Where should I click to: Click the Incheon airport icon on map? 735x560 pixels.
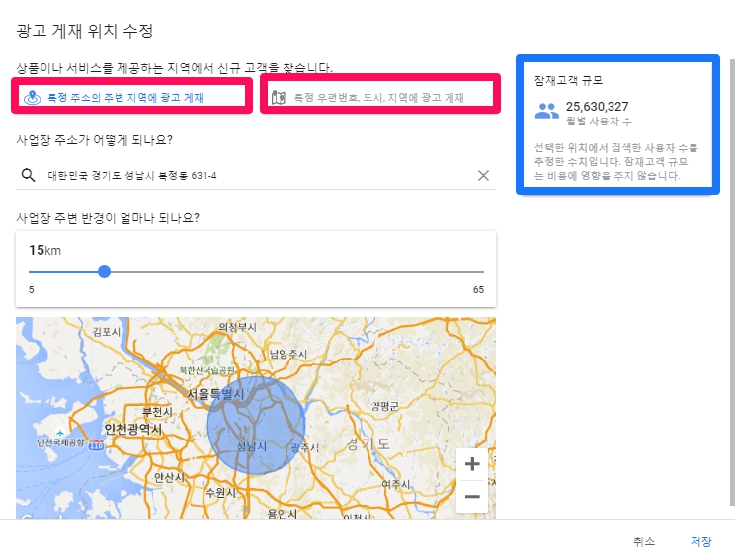pos(59,432)
